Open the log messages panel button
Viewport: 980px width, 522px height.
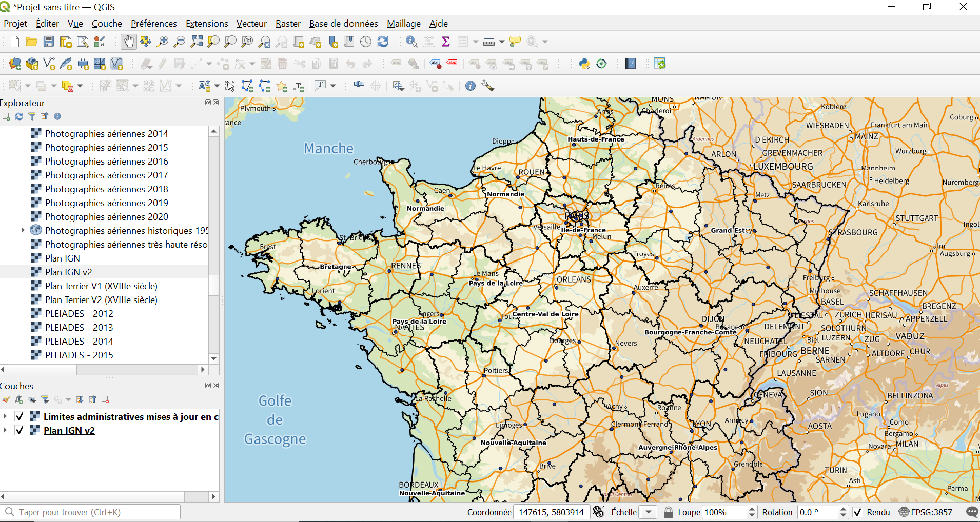coord(972,512)
